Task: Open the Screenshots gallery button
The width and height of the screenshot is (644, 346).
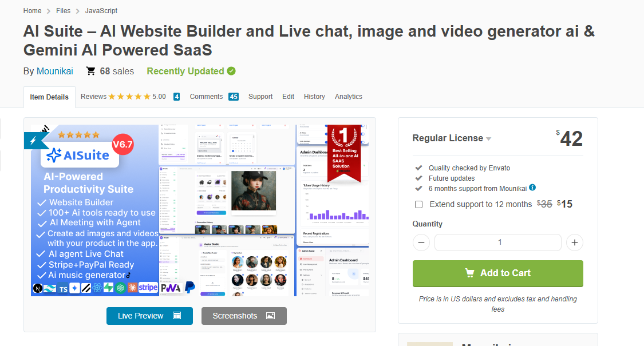Action: (244, 316)
